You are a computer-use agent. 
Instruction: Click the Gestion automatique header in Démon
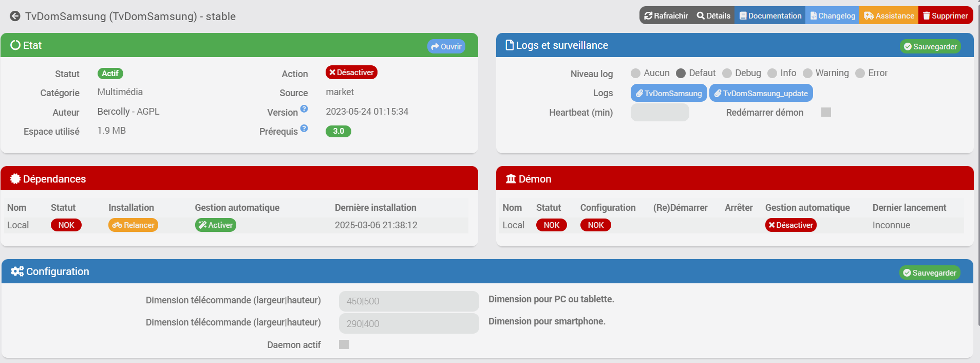[x=807, y=208]
